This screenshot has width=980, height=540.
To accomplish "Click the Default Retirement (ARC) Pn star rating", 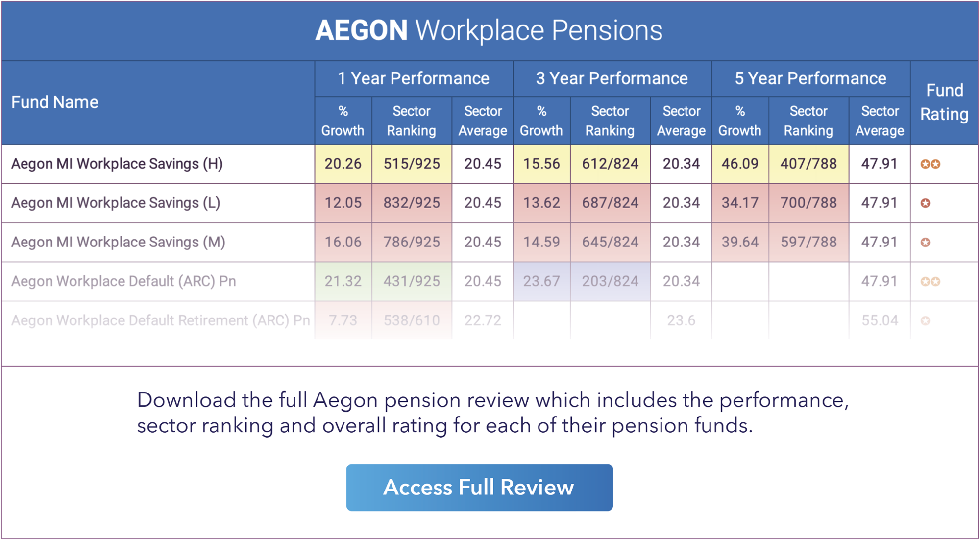I will (925, 321).
